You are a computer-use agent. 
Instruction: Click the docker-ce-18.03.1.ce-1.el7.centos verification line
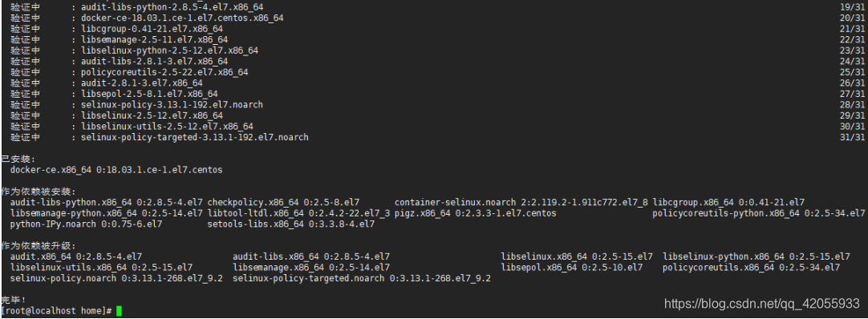click(x=182, y=18)
